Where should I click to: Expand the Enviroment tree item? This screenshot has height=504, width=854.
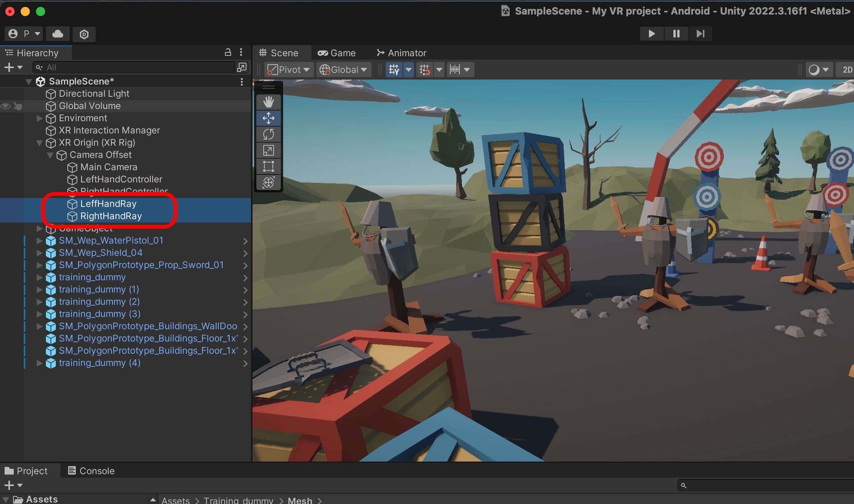(39, 118)
